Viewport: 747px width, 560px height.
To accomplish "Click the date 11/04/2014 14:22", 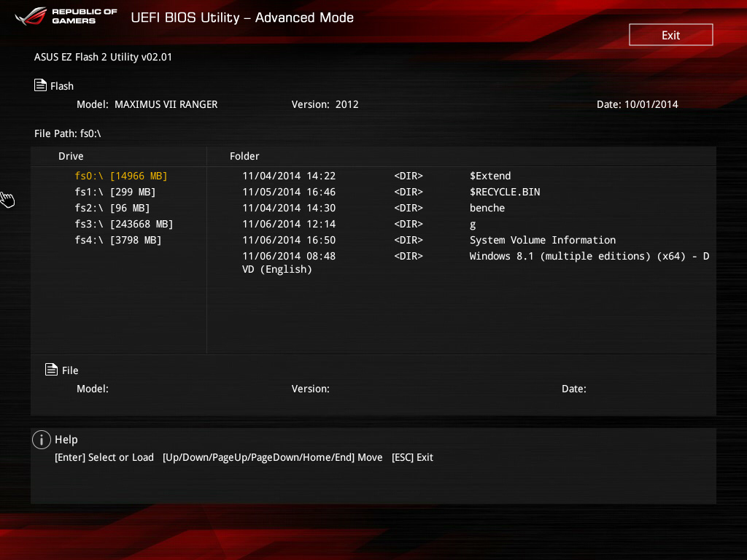I will click(289, 176).
